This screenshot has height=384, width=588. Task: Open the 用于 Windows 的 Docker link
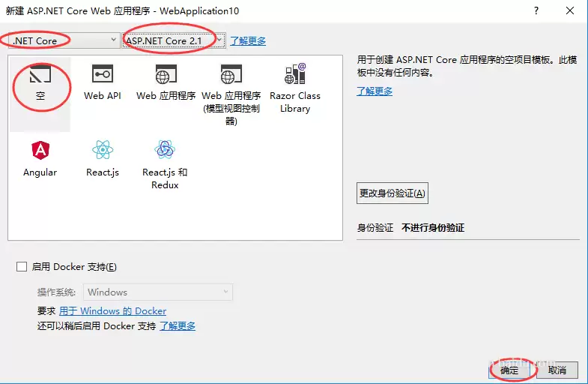112,310
